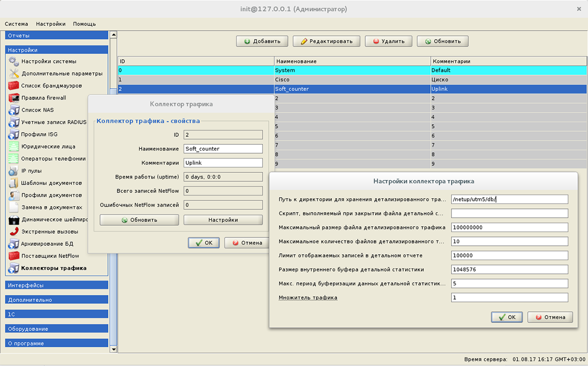The height and width of the screenshot is (388, 588).
Task: Click Отмена in Коллектор трафика dialog
Action: point(247,243)
